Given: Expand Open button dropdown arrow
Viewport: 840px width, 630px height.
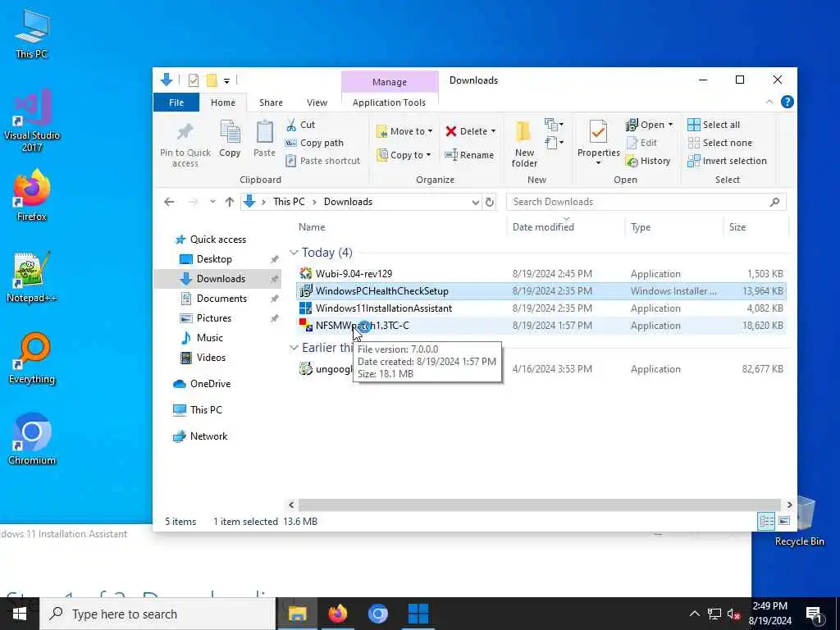Looking at the screenshot, I should click(670, 125).
